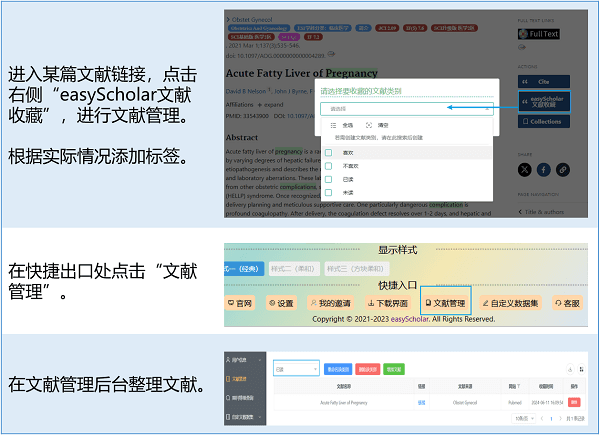The image size is (600, 435).
Task: Click page number 1 in the table pagination
Action: pos(551,419)
